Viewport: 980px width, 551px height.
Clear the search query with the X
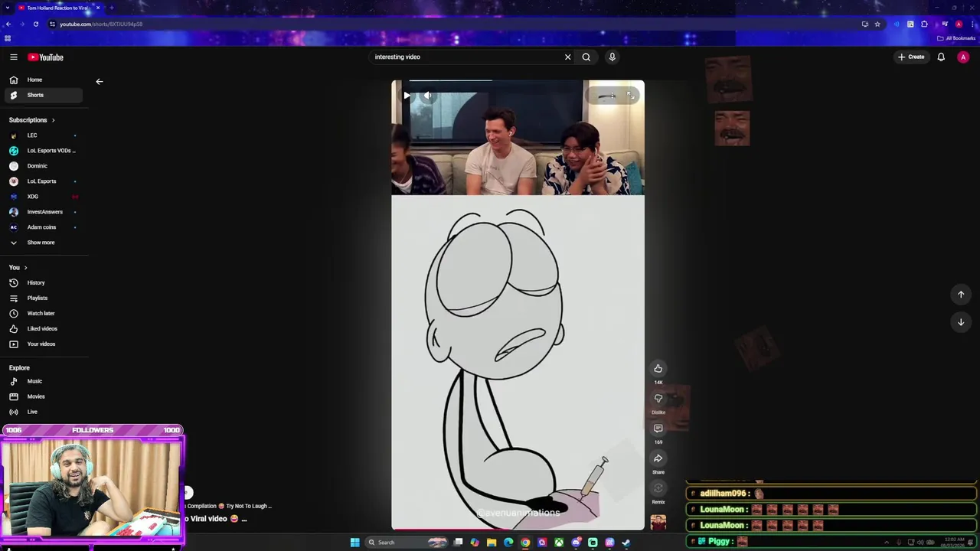567,57
